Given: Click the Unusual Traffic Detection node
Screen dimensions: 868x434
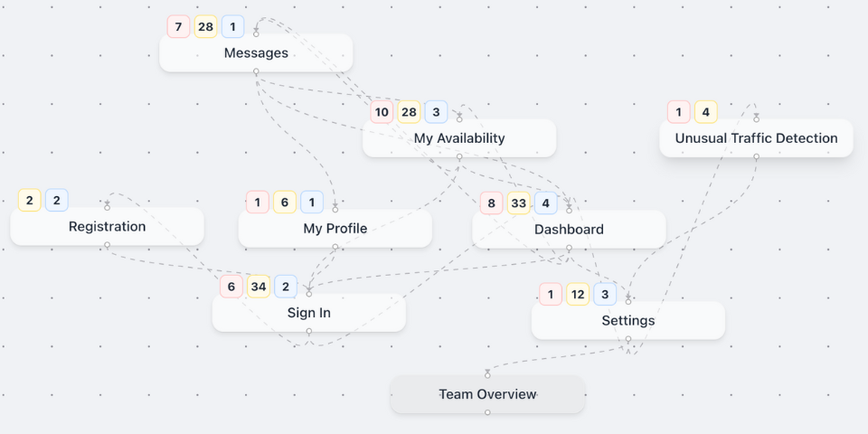Looking at the screenshot, I should tap(756, 138).
